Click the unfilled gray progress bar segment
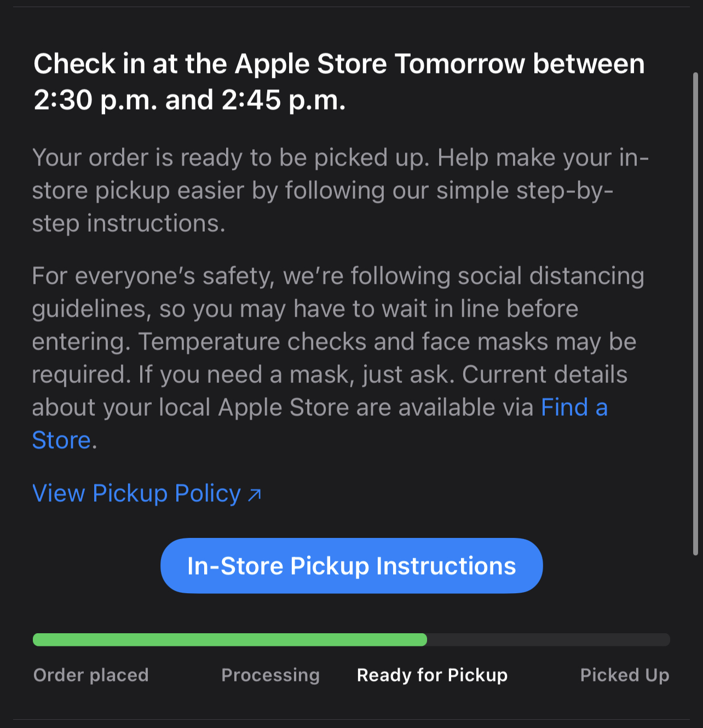 tap(548, 640)
